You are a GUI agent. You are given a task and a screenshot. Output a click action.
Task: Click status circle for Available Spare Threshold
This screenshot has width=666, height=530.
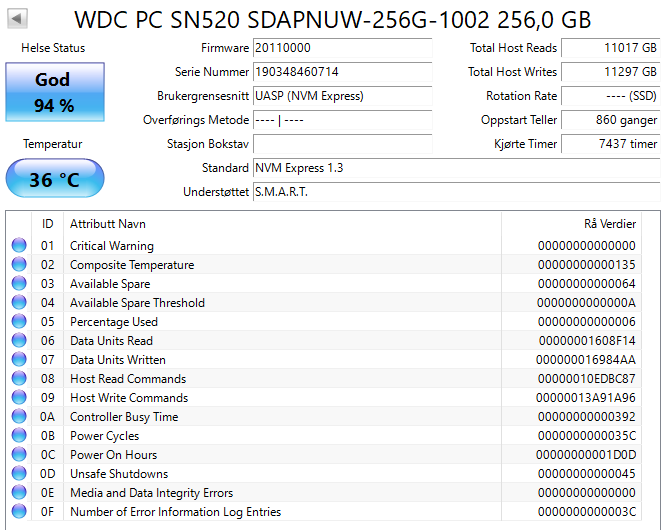coord(19,302)
